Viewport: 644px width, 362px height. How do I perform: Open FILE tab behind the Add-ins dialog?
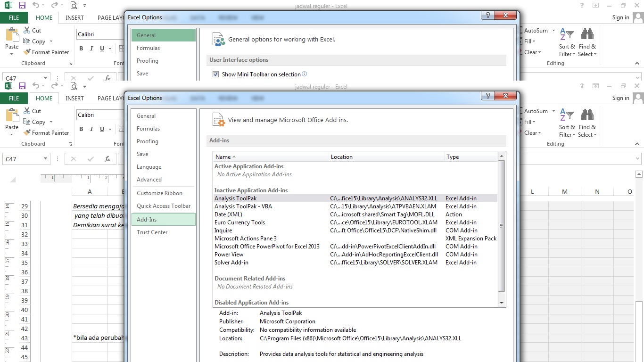point(14,98)
